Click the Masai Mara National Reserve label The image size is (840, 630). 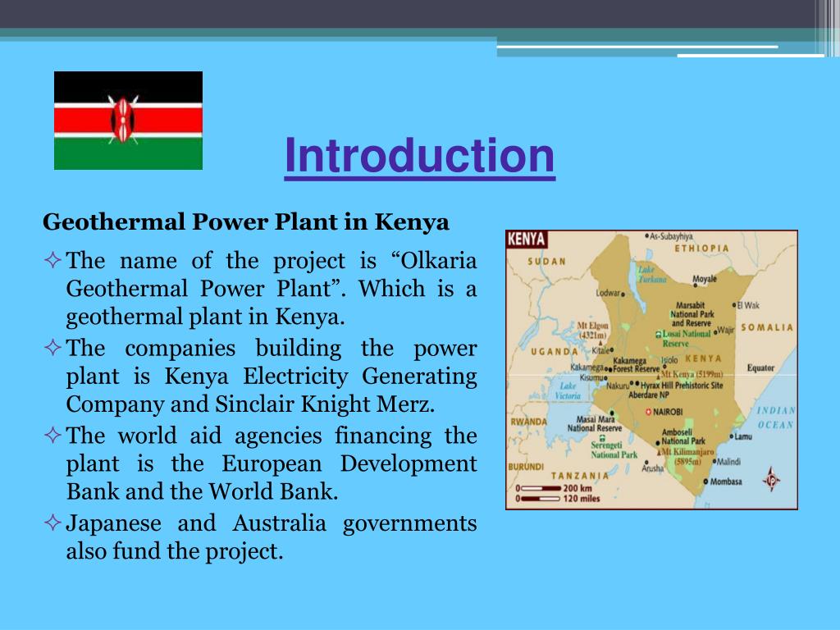point(595,424)
